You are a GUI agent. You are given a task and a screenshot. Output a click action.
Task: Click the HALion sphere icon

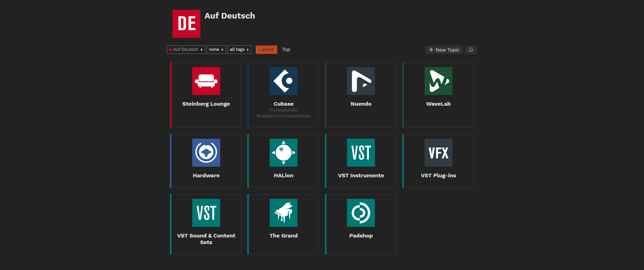283,153
